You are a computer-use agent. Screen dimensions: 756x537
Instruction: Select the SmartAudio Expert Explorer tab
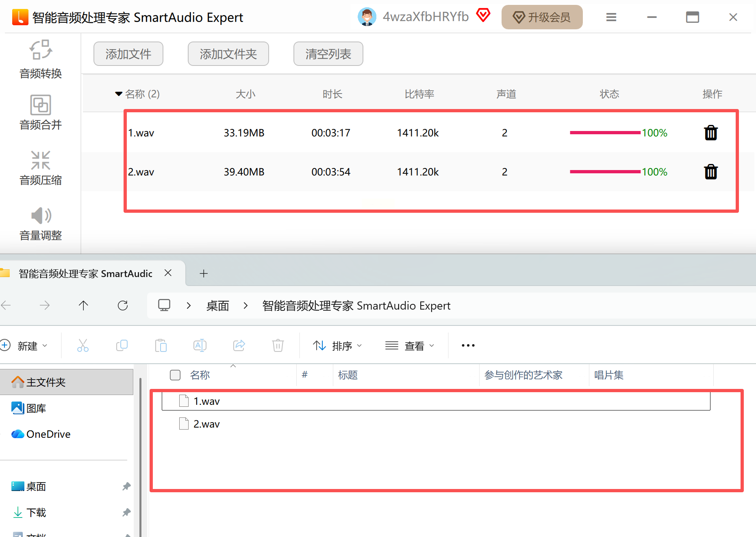tap(85, 273)
